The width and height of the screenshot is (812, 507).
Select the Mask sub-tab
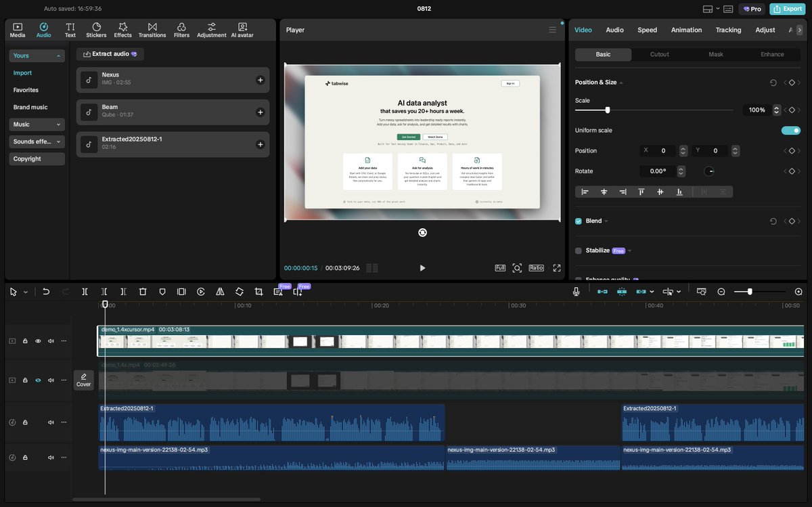click(x=716, y=54)
